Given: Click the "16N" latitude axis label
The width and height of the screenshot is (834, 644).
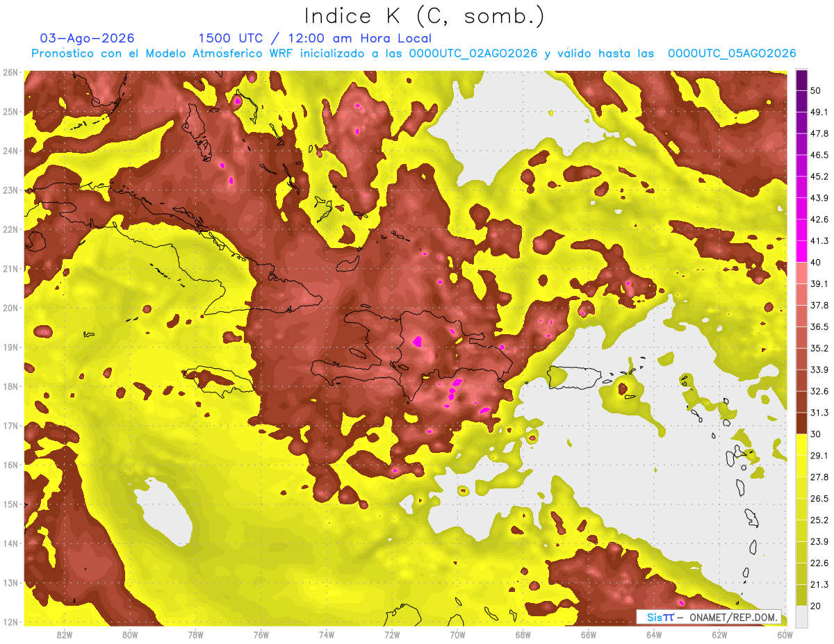Looking at the screenshot, I should [x=10, y=465].
